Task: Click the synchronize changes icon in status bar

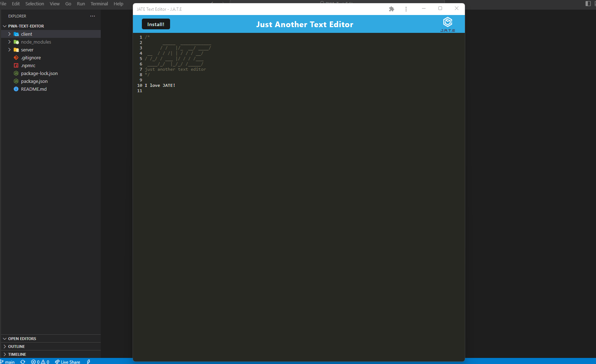Action: (23, 361)
